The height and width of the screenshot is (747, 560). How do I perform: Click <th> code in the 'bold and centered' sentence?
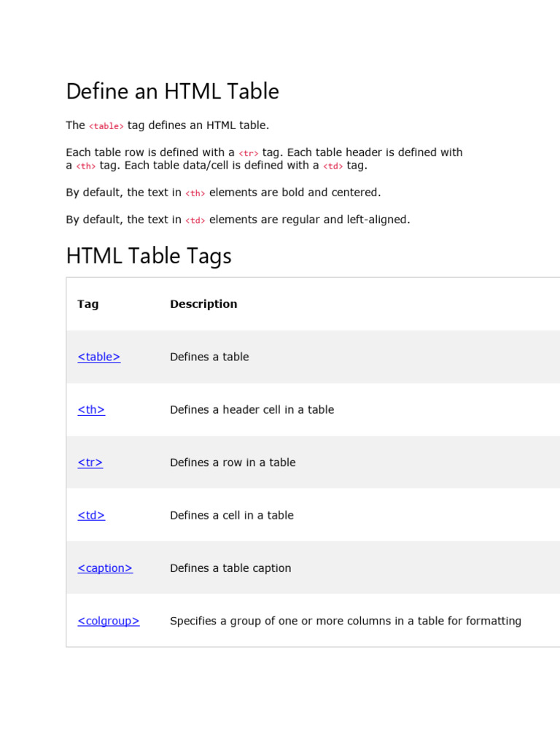click(x=195, y=193)
